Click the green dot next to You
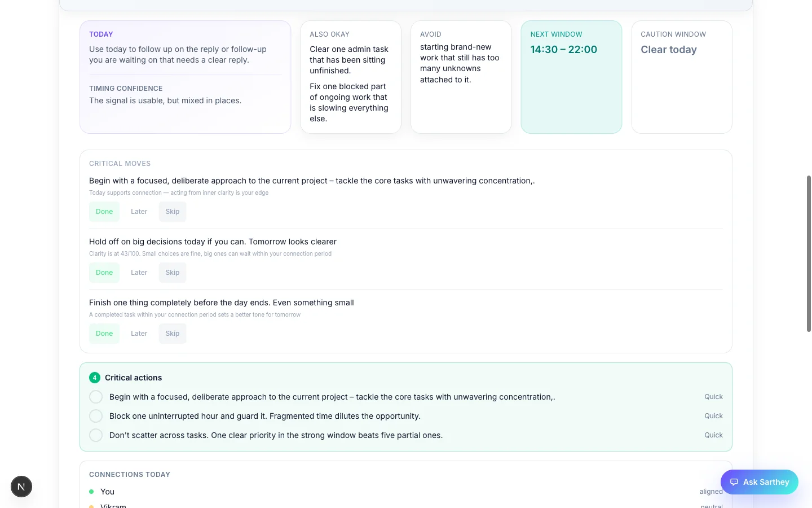The image size is (812, 508). (91, 492)
